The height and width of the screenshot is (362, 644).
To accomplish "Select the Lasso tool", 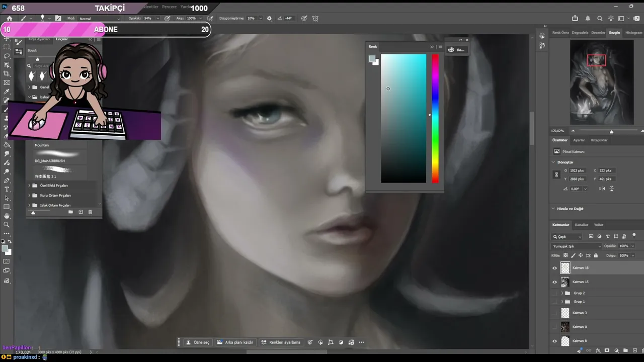I will 7,55.
